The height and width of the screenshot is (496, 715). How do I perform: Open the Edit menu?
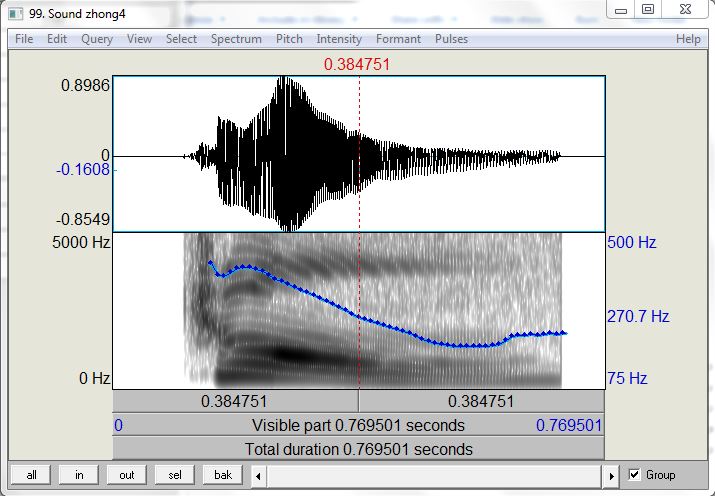[x=57, y=39]
